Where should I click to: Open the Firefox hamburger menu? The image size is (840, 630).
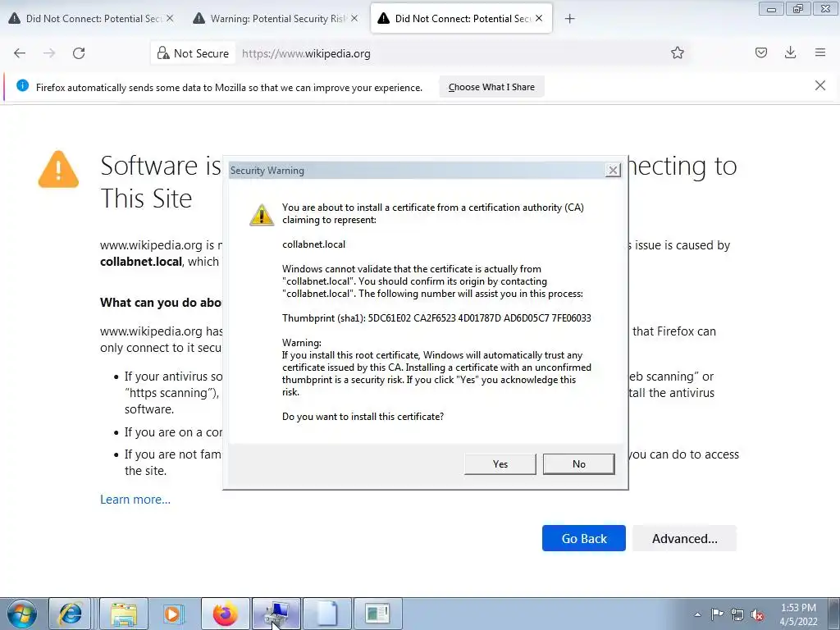820,52
